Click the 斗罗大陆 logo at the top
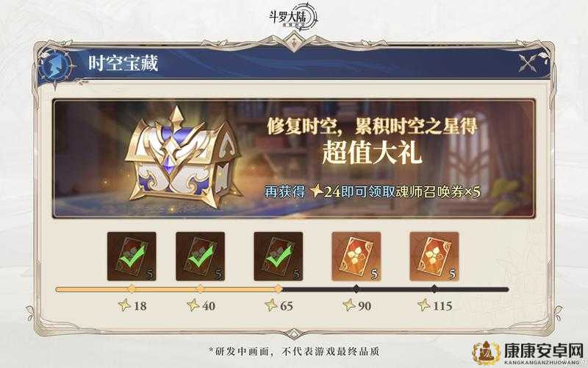This screenshot has width=588, height=368. [x=293, y=15]
